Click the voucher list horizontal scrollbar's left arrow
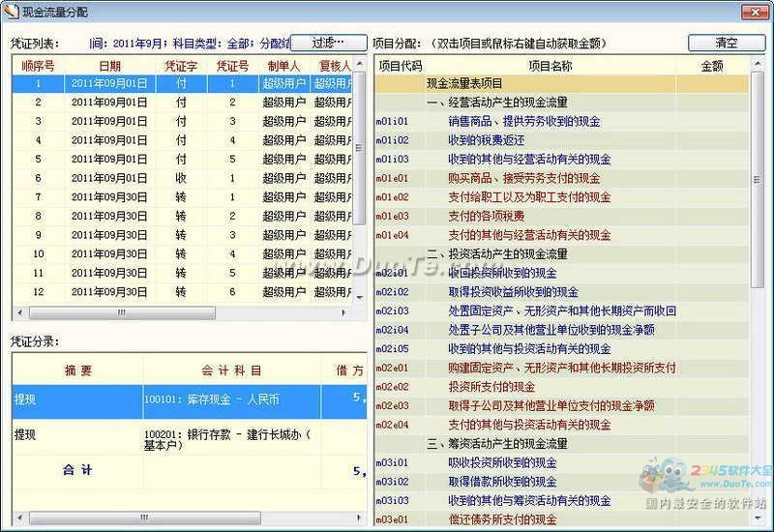The width and height of the screenshot is (774, 532). tap(19, 312)
